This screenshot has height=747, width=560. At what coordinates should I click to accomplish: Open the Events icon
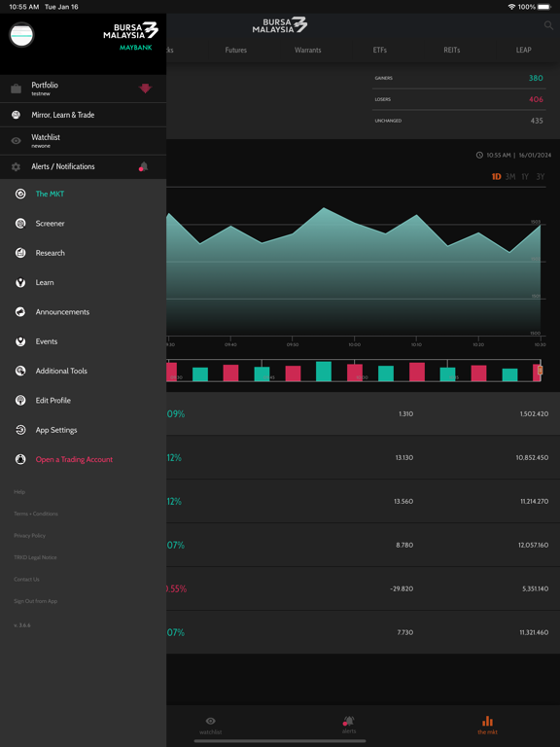click(20, 341)
